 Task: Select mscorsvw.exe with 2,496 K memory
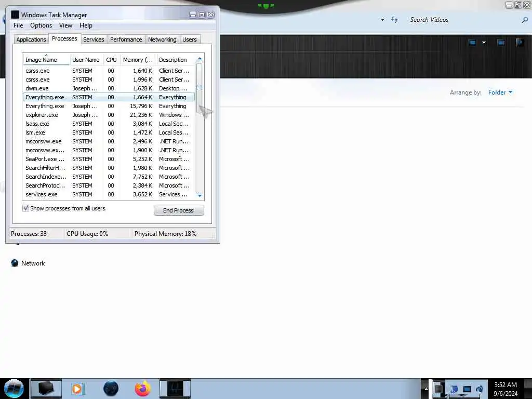[109, 141]
